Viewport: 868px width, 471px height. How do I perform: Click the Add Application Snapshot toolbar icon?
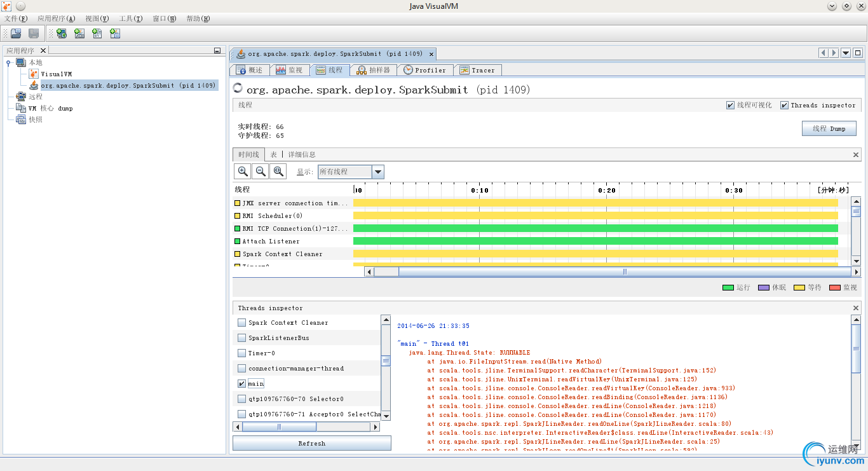point(115,34)
